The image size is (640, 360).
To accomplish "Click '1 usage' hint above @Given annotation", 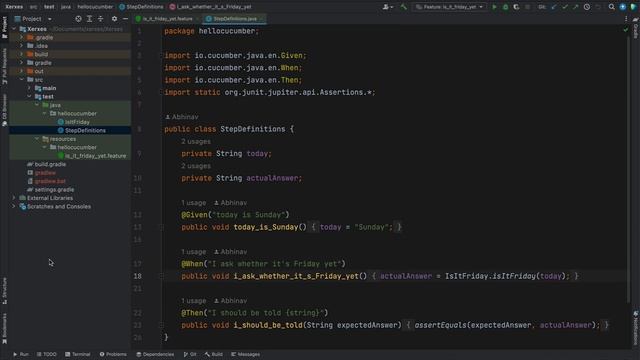I will pos(194,203).
